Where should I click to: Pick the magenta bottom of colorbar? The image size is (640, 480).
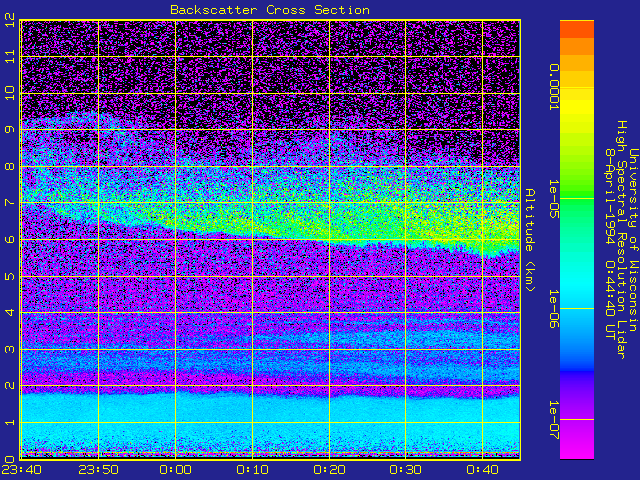(577, 441)
